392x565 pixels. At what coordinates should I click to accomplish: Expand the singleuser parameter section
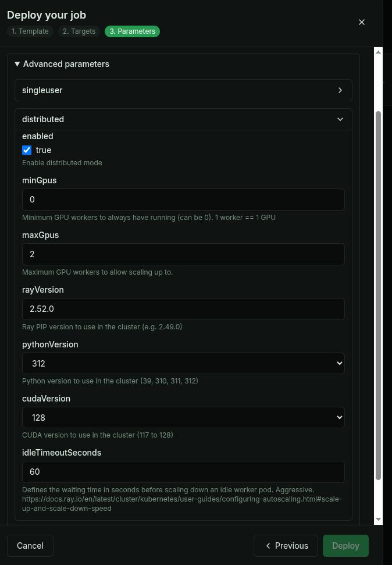(183, 90)
